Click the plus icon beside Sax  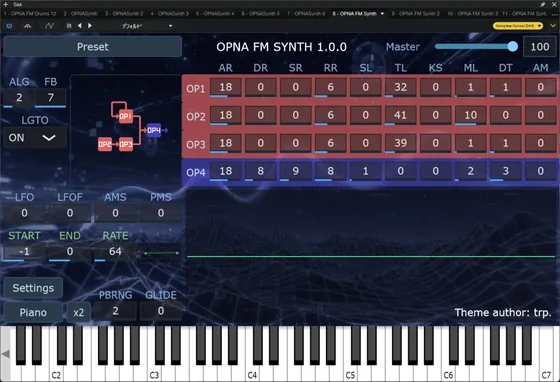(6, 4)
